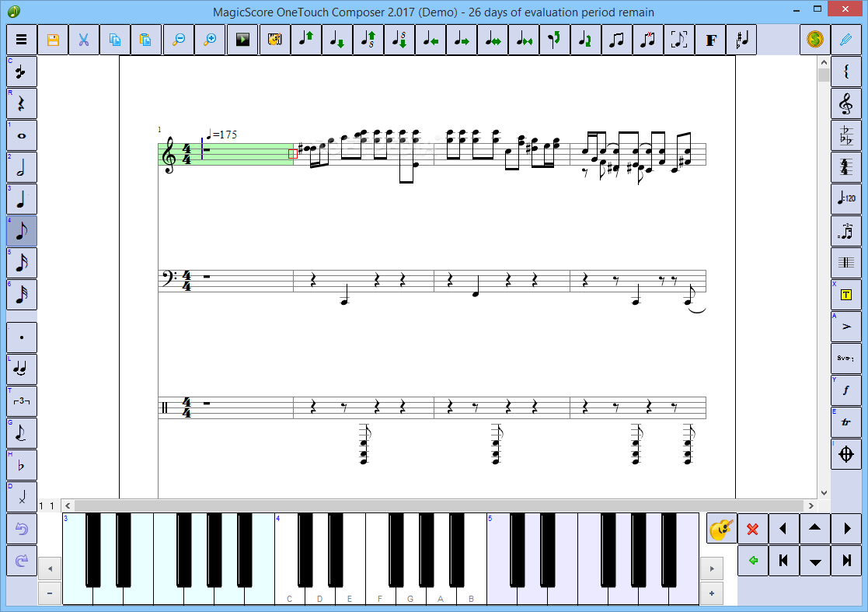Click the bracketed note selection icon
Image resolution: width=868 pixels, height=612 pixels.
coord(679,40)
